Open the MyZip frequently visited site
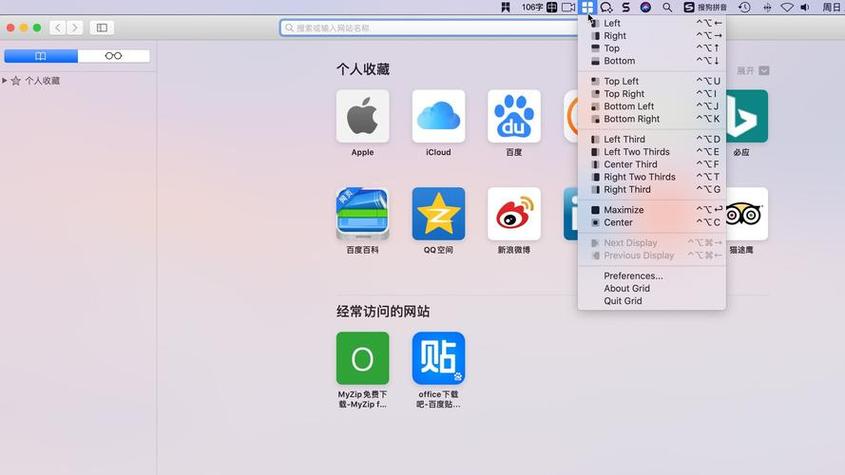The width and height of the screenshot is (845, 475). coord(362,359)
